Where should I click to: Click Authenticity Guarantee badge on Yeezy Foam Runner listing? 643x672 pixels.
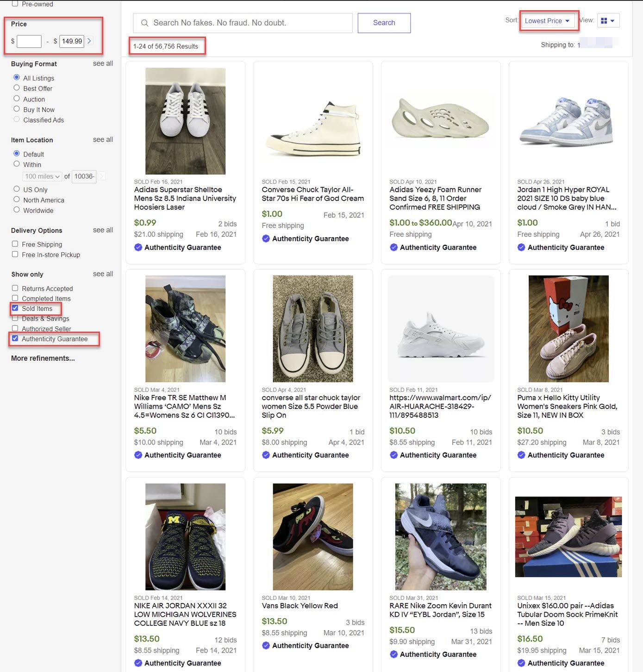(x=433, y=247)
